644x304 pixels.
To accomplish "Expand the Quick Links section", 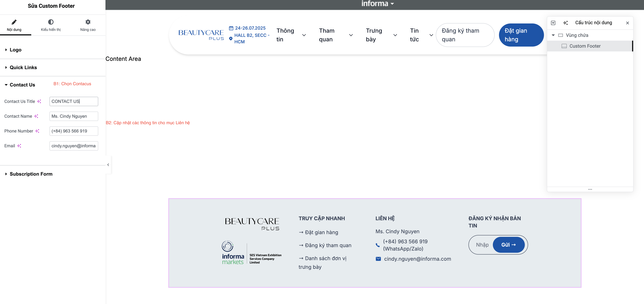I will [x=23, y=68].
